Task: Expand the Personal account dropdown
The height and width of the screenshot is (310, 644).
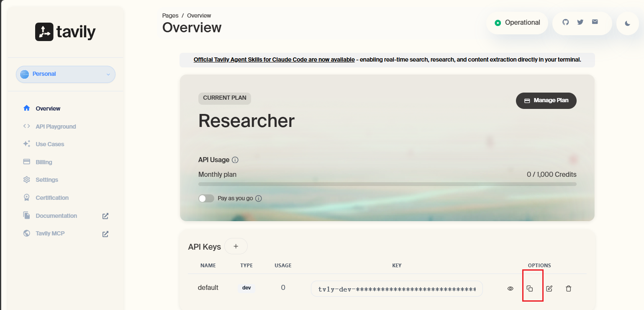Action: 66,74
